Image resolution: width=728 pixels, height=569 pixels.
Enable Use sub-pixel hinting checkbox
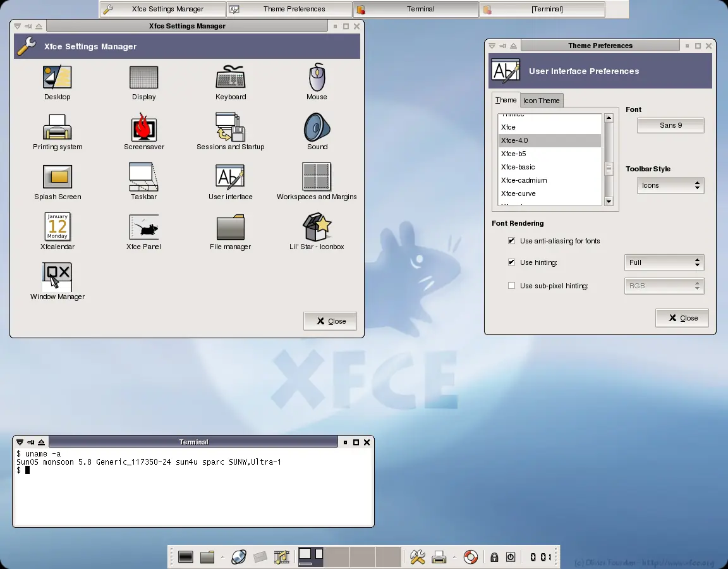coord(512,286)
